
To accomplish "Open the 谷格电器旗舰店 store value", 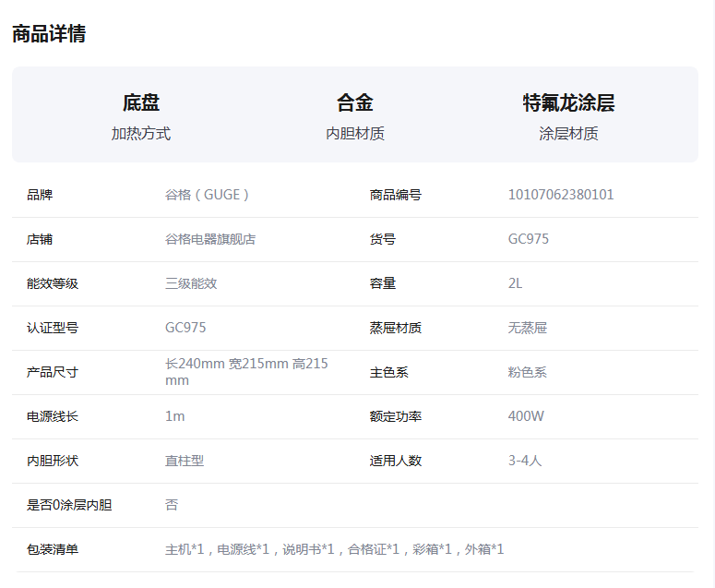I will pyautogui.click(x=210, y=239).
